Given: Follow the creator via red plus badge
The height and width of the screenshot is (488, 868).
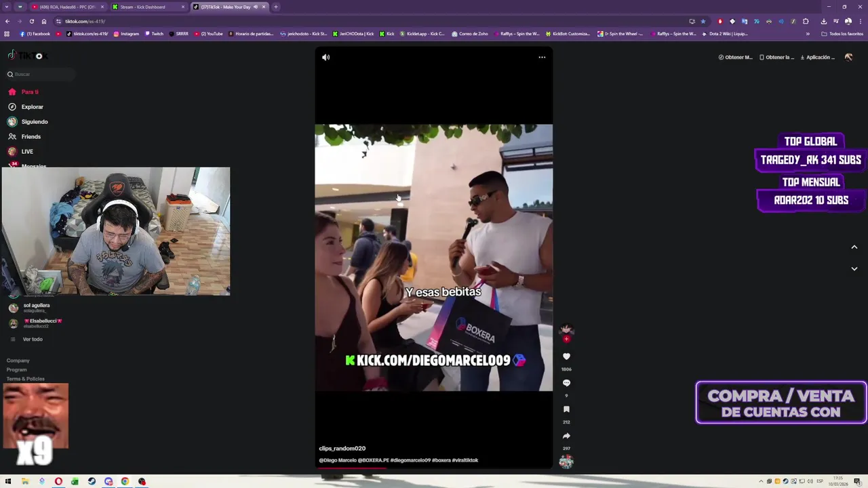Looking at the screenshot, I should 566,339.
